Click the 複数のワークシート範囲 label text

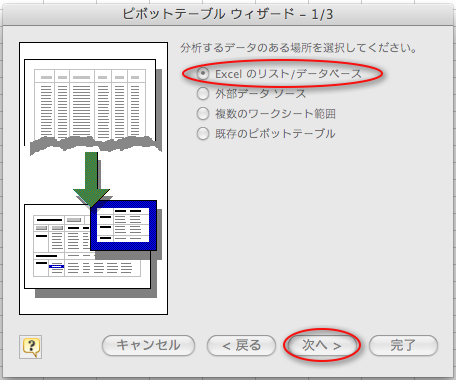coord(275,114)
